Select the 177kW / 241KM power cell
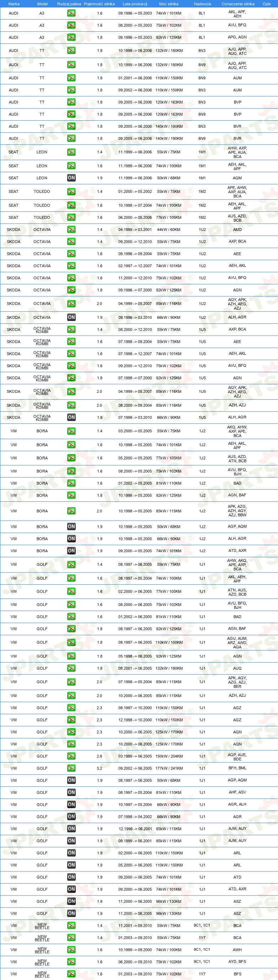 click(169, 769)
